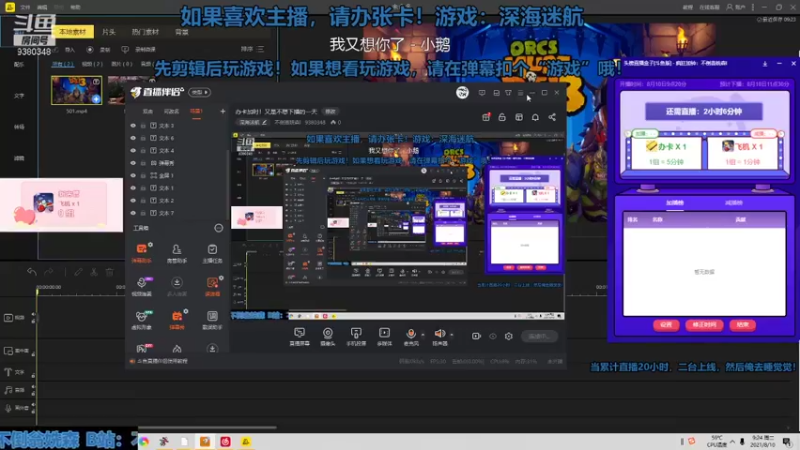
Task: Switch to the 片头 tab
Action: (x=109, y=32)
